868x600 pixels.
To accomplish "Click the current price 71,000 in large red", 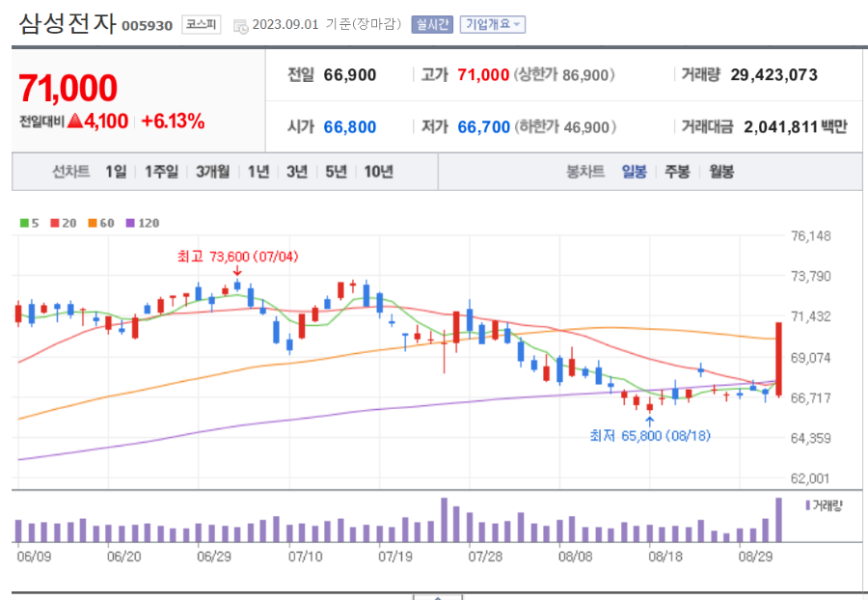I will pos(68,88).
